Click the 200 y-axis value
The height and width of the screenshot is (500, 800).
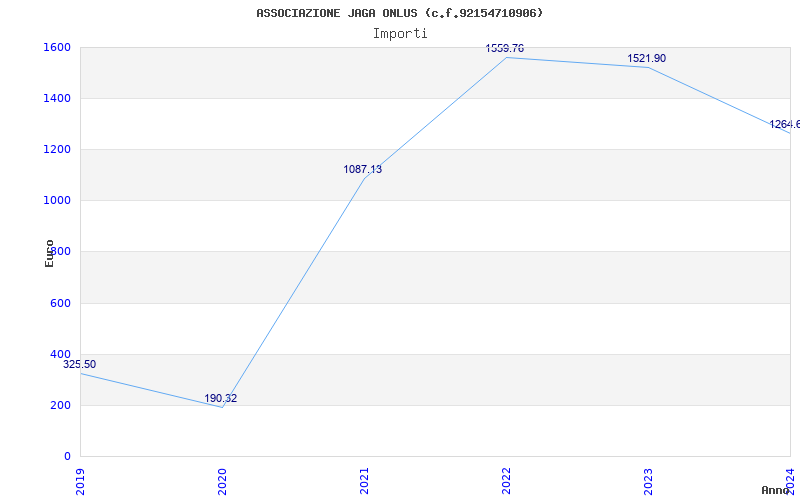(60, 406)
